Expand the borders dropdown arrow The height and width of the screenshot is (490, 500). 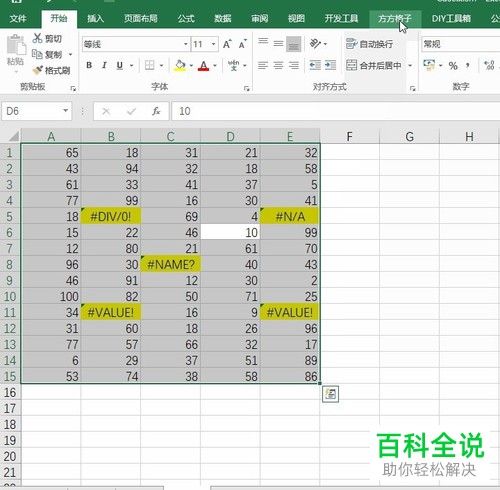[161, 65]
